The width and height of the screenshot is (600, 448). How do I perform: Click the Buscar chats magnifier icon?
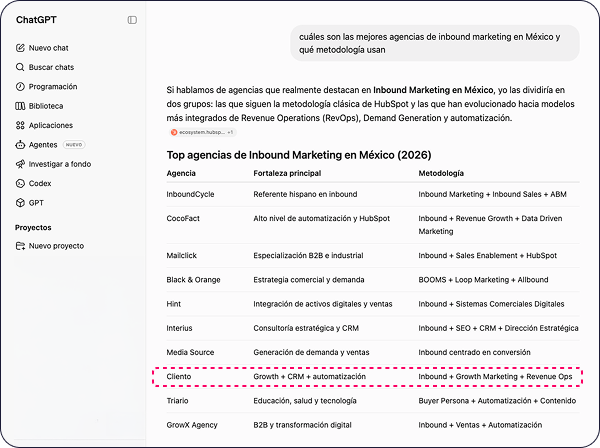(x=20, y=67)
